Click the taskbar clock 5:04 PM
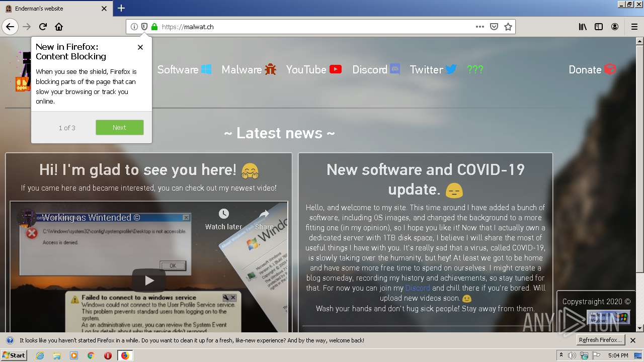The image size is (644, 362). pos(618,355)
